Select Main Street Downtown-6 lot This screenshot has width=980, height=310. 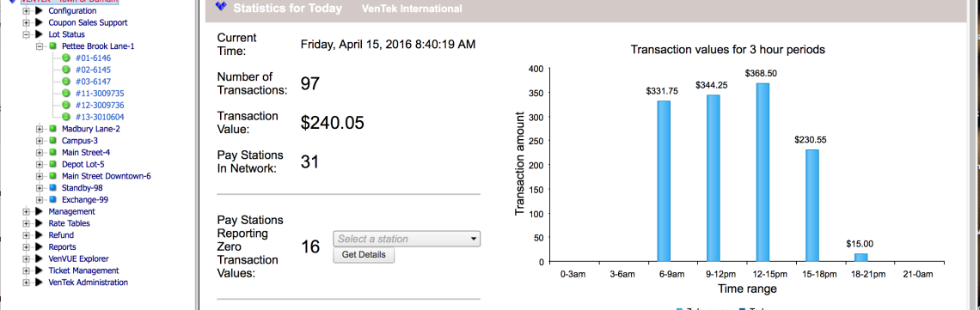click(x=107, y=176)
